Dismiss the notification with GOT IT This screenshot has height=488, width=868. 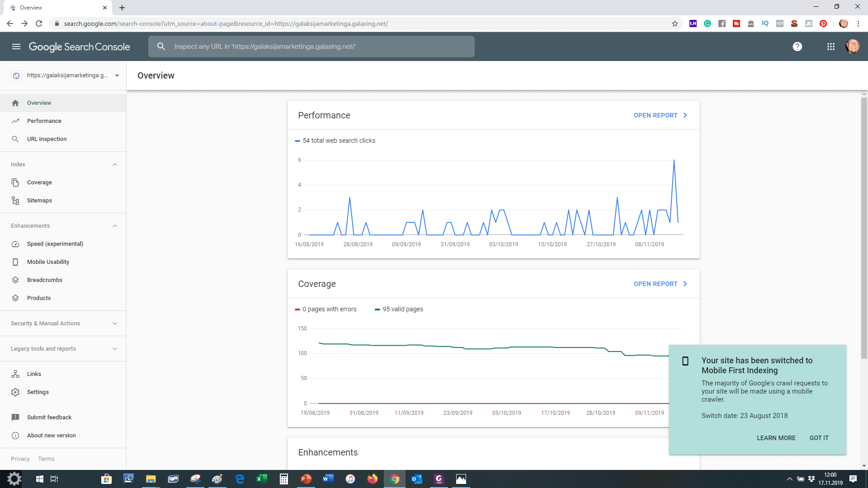click(x=819, y=438)
